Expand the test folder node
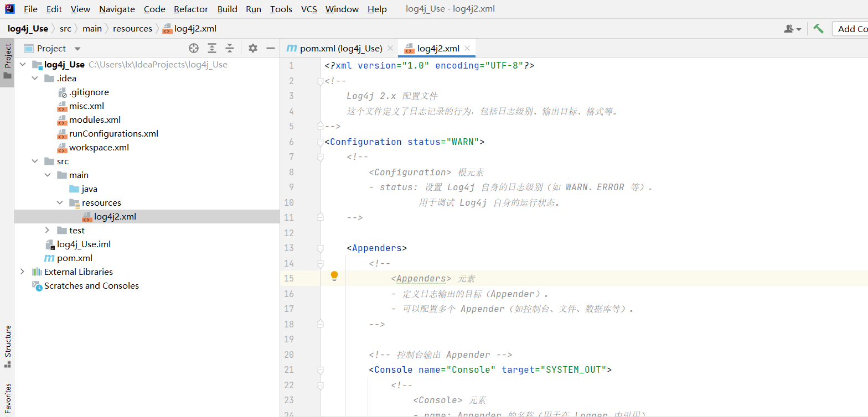Viewport: 868px width, 417px height. click(x=48, y=231)
